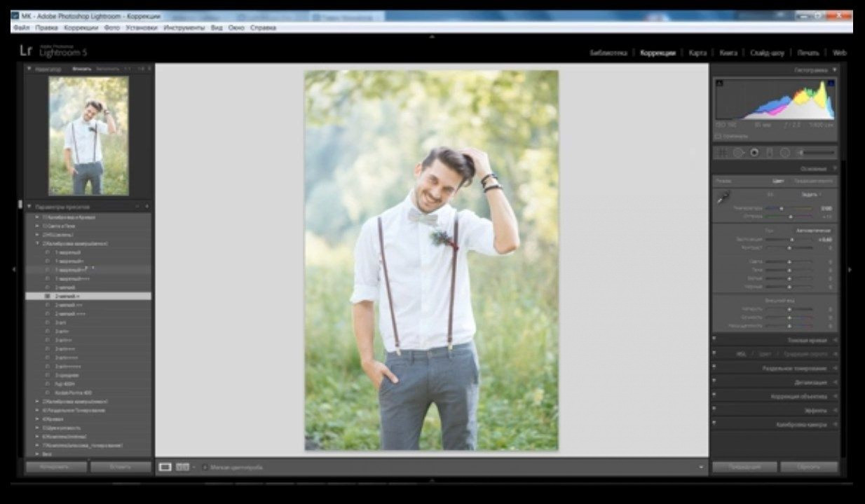Click the Reset button in right panel

point(809,467)
